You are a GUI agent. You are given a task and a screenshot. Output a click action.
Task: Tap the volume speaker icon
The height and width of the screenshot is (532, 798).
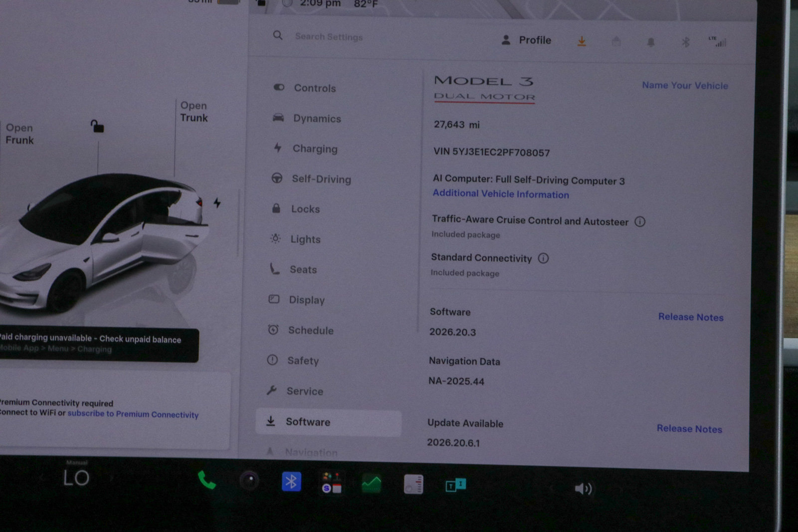(x=583, y=488)
